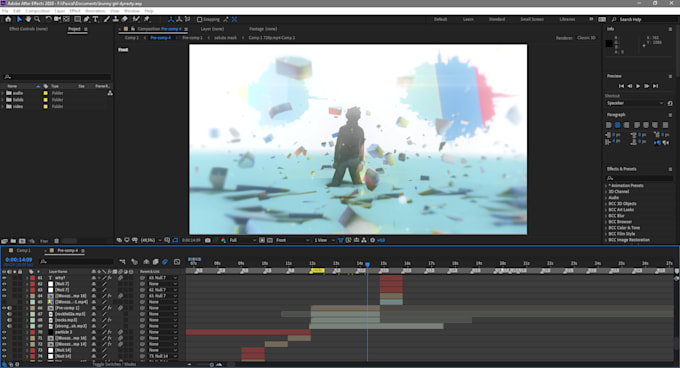Toggle the Transparency Grid in viewer
The image size is (680, 368).
point(270,240)
